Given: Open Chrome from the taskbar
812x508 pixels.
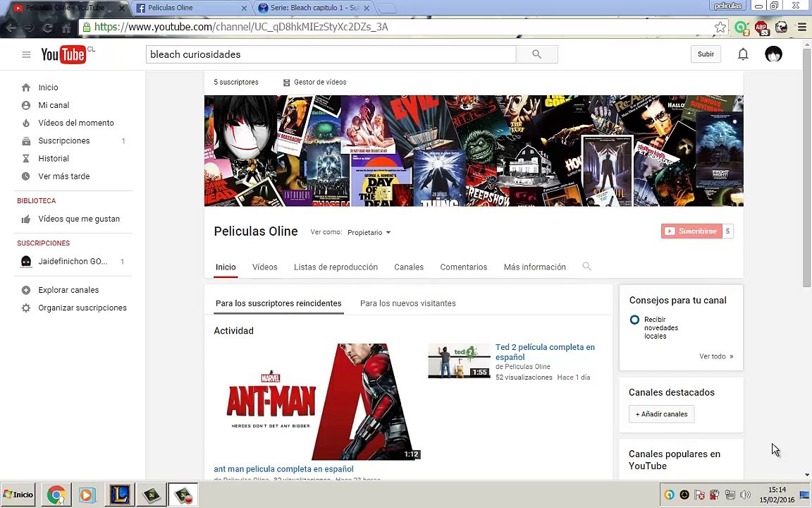Looking at the screenshot, I should tap(56, 495).
